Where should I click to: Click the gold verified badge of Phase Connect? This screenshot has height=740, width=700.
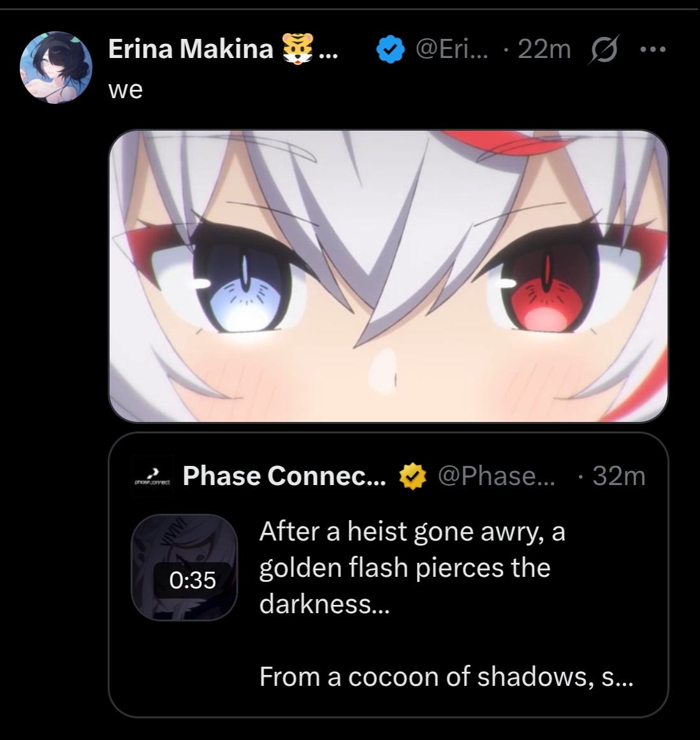[412, 476]
